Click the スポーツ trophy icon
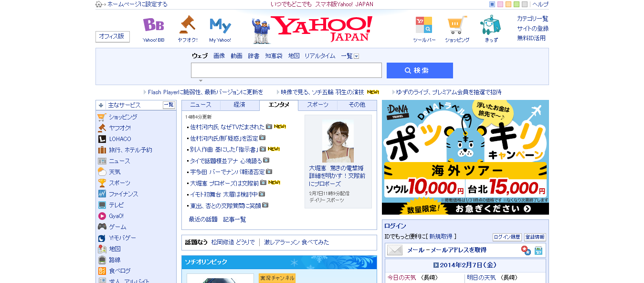This screenshot has height=283, width=644. click(102, 183)
